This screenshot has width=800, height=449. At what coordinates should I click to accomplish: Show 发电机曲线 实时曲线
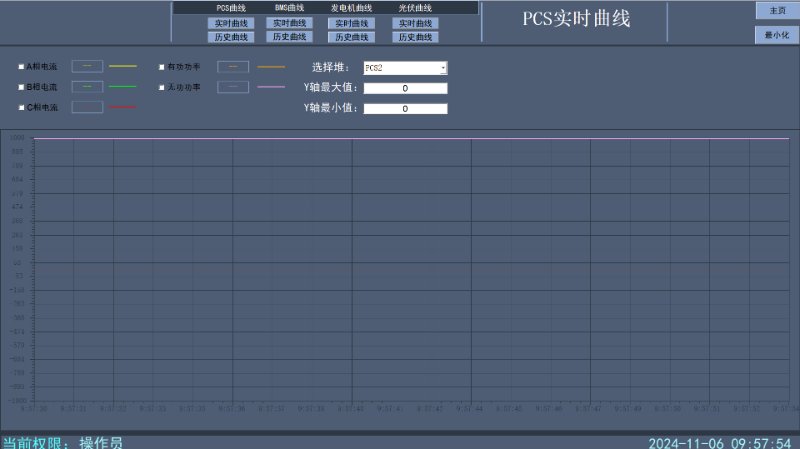click(351, 23)
